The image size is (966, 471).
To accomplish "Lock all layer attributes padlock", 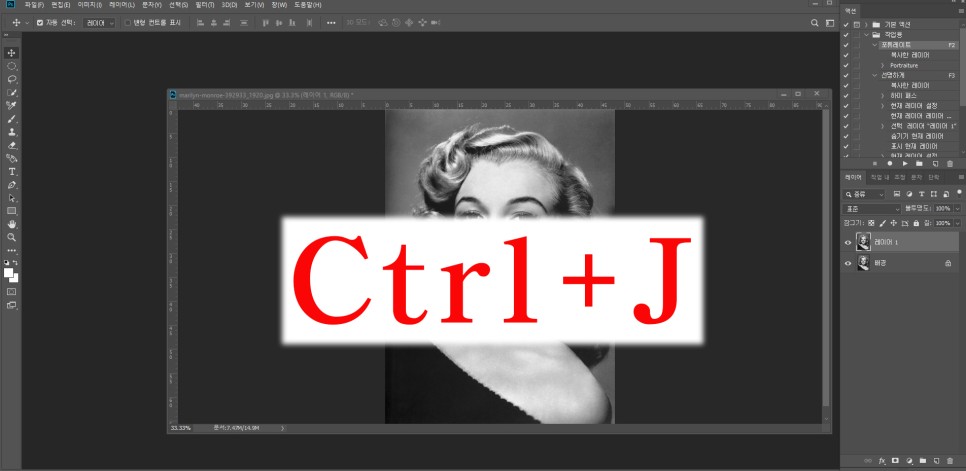I will [916, 223].
